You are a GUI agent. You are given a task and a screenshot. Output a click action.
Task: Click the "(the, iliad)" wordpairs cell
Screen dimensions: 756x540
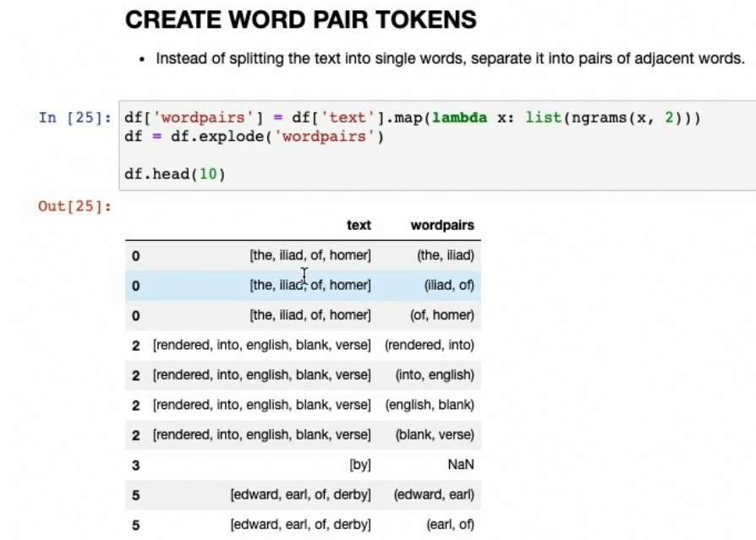coord(446,255)
